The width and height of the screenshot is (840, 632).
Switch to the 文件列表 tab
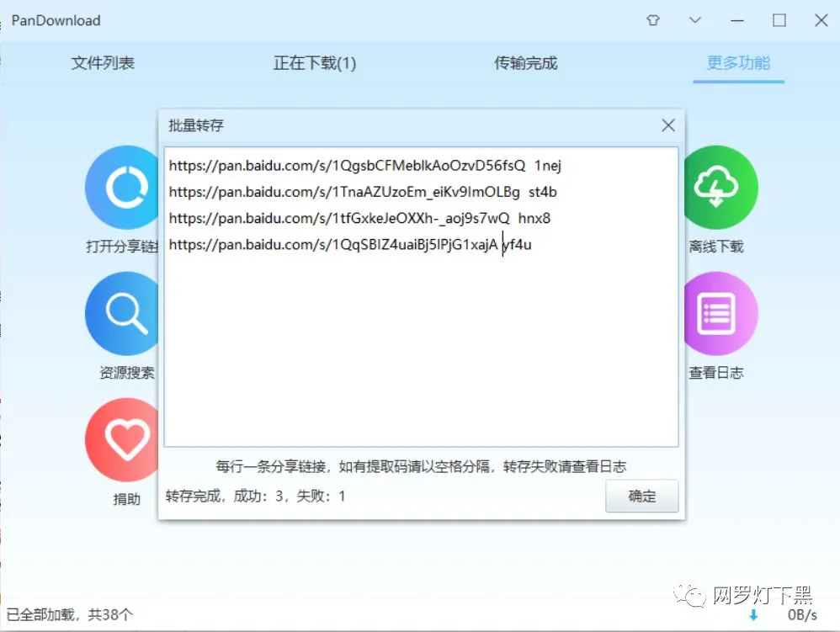[x=103, y=62]
